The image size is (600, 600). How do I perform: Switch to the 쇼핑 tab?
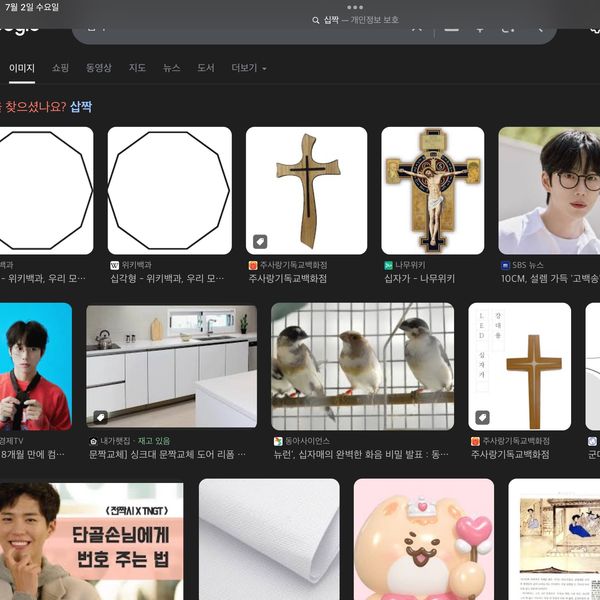[60, 68]
